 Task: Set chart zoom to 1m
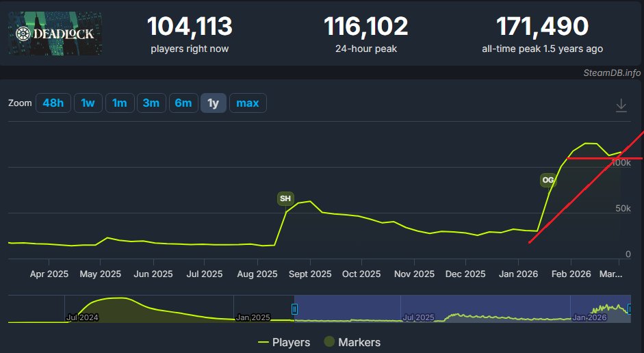[x=120, y=103]
